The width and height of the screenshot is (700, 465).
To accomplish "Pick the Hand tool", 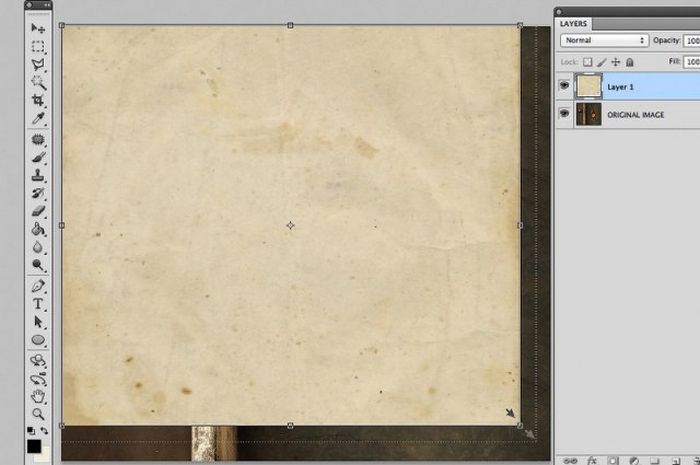I will point(39,395).
